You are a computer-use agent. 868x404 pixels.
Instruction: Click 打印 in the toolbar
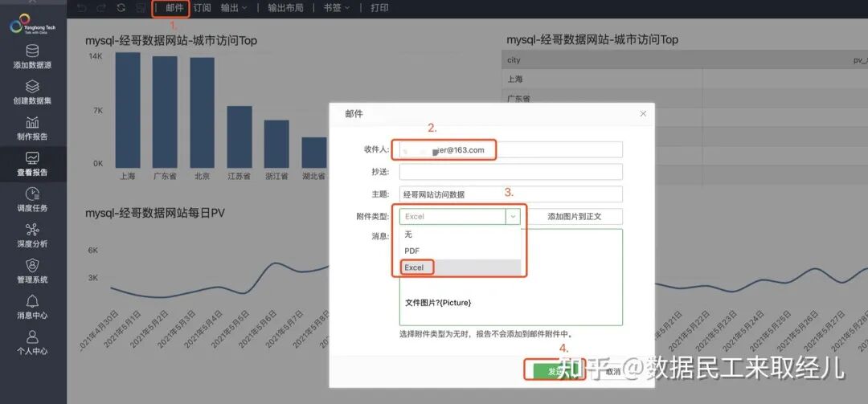(x=379, y=8)
